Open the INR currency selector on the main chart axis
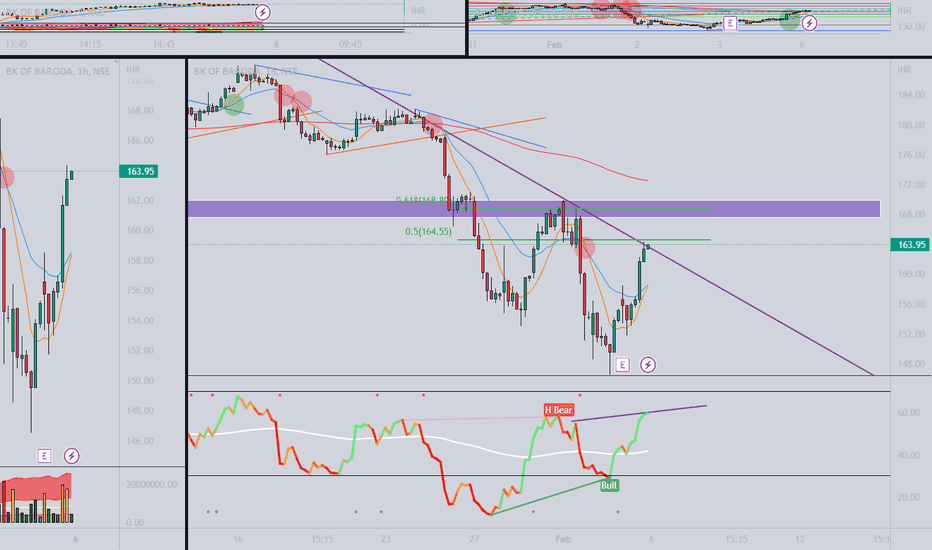Viewport: 932px width, 550px height. [904, 70]
